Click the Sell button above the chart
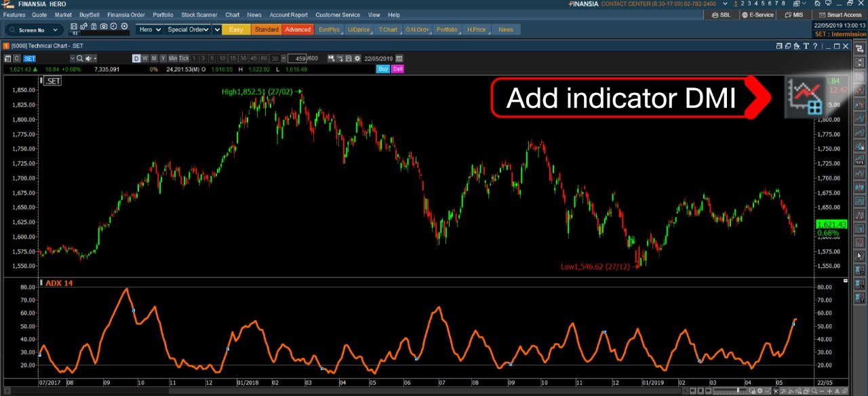Image resolution: width=868 pixels, height=396 pixels. pyautogui.click(x=397, y=69)
